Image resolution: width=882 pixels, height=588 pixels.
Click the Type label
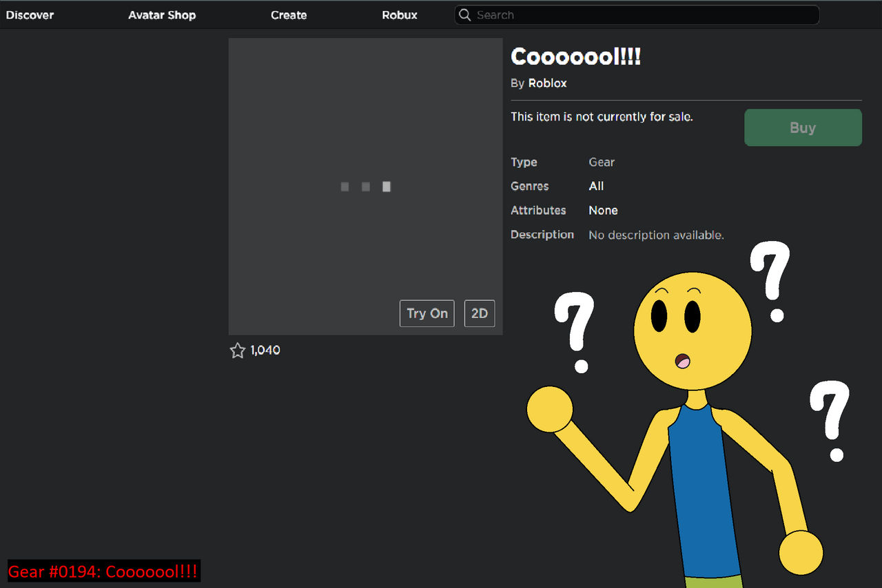[x=524, y=162]
